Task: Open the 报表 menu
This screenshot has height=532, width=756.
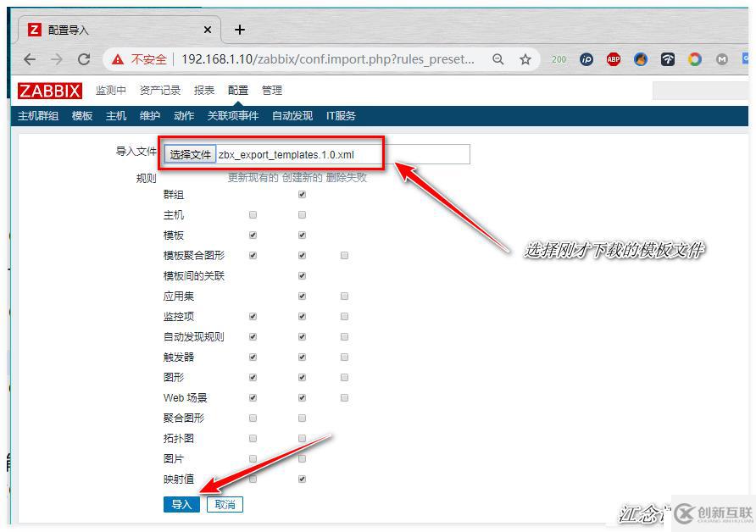Action: 204,90
